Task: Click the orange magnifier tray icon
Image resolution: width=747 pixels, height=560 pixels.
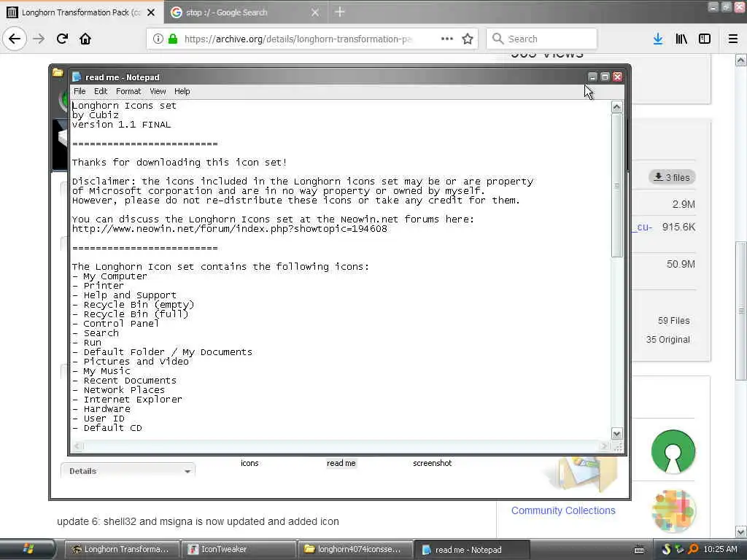Action: click(x=693, y=549)
